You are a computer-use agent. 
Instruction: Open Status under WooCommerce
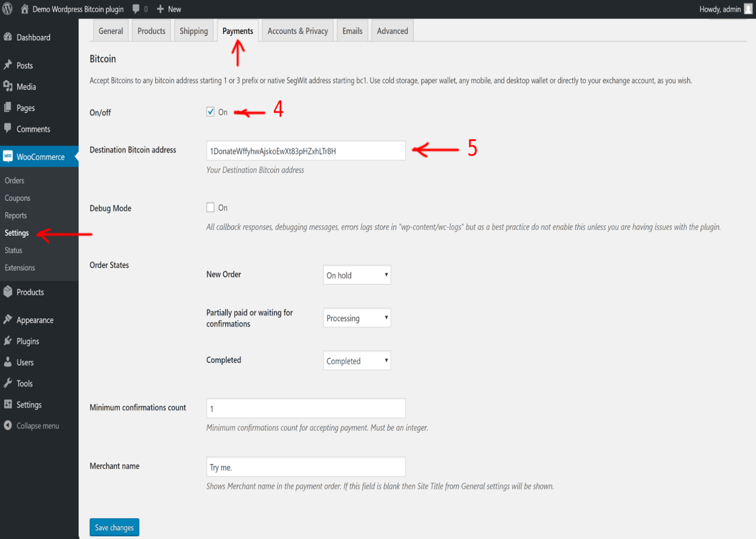pos(13,250)
